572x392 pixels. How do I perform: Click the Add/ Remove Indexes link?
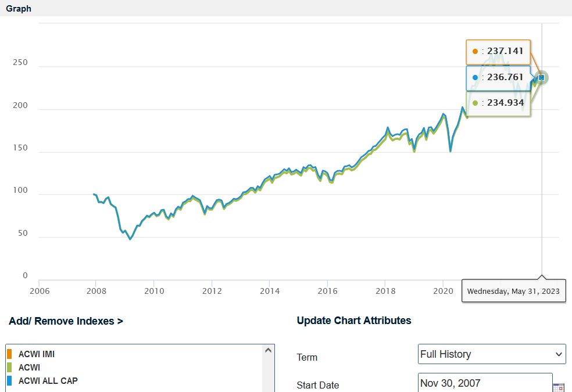pos(66,321)
